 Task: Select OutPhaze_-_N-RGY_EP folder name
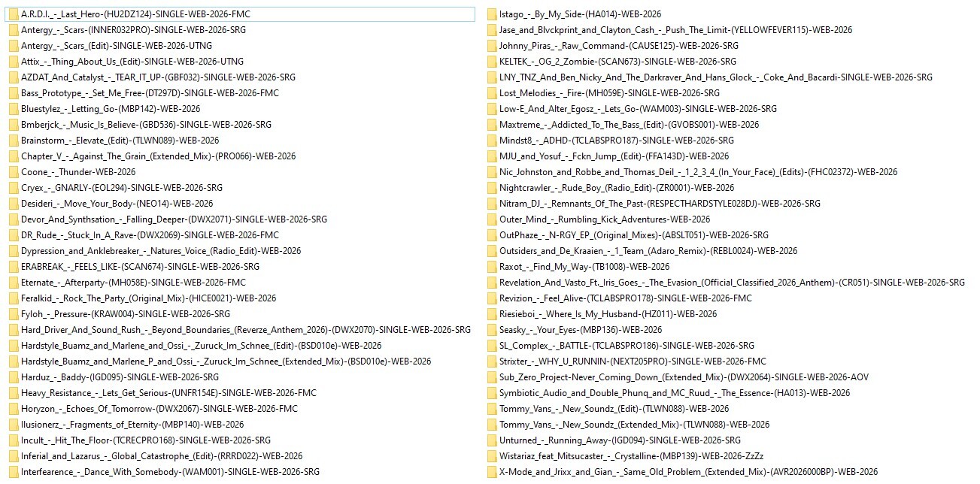[x=634, y=235]
